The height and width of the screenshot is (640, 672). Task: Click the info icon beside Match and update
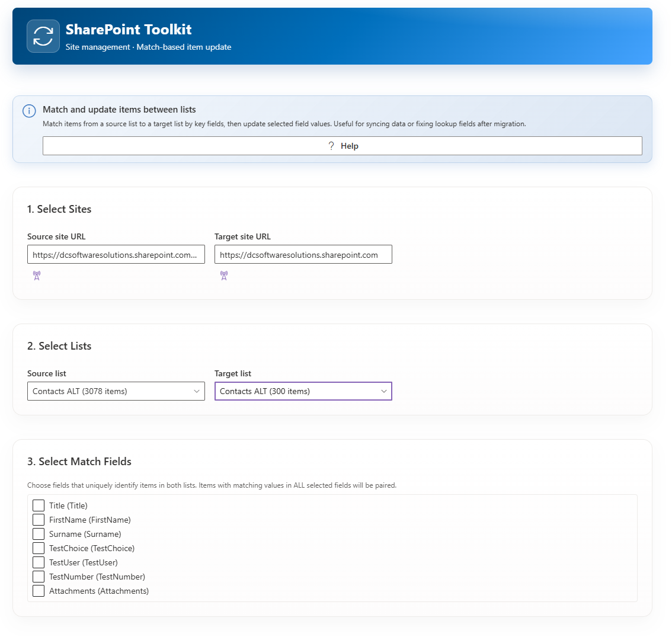click(29, 111)
